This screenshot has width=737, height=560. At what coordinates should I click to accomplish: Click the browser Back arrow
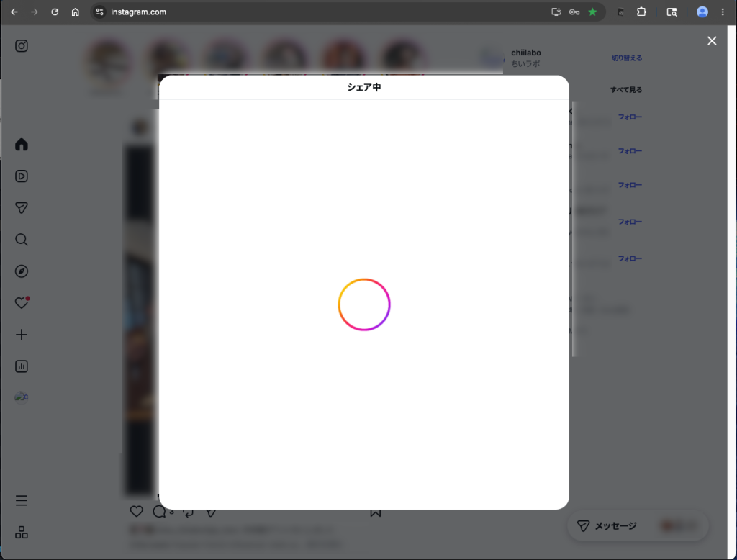tap(14, 12)
